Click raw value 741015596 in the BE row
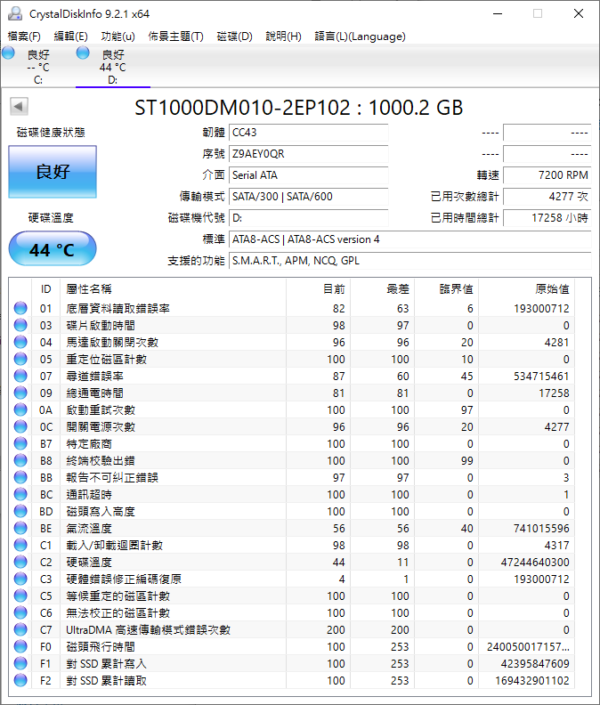This screenshot has height=705, width=600. click(542, 528)
